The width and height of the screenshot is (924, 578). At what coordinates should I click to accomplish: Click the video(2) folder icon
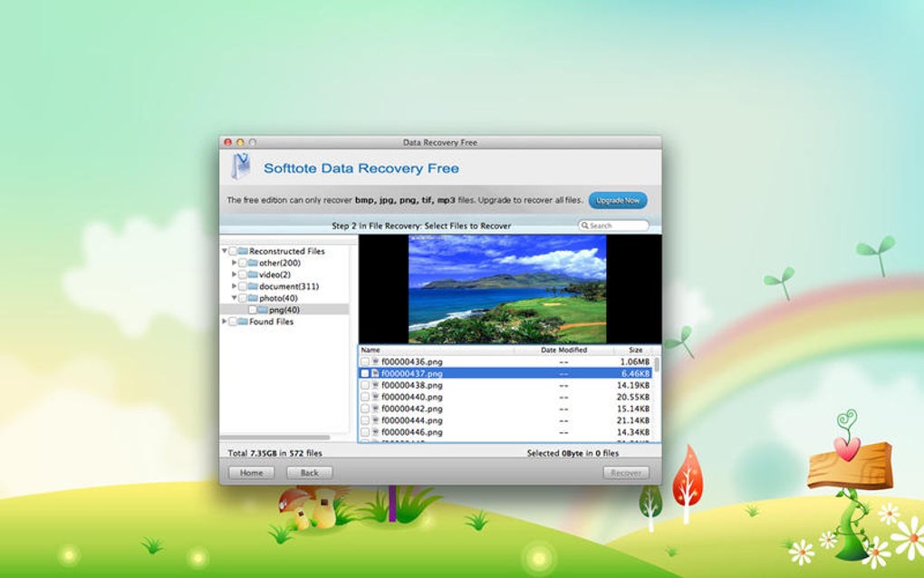[253, 275]
